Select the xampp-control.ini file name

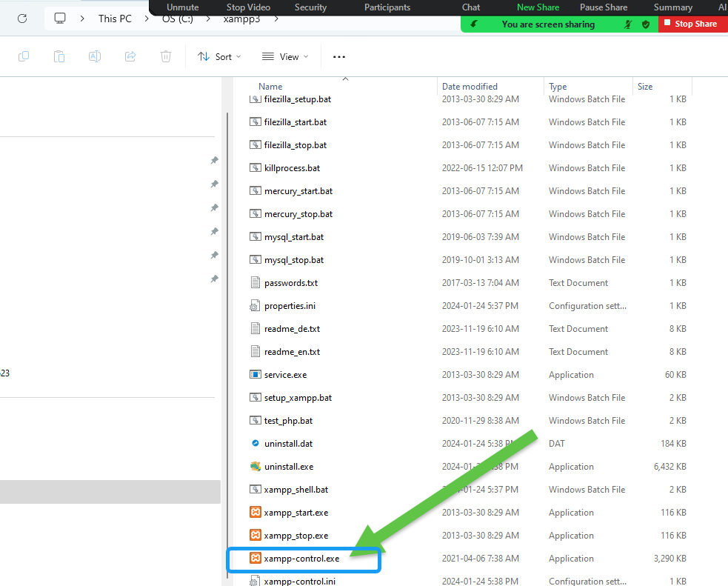299,581
